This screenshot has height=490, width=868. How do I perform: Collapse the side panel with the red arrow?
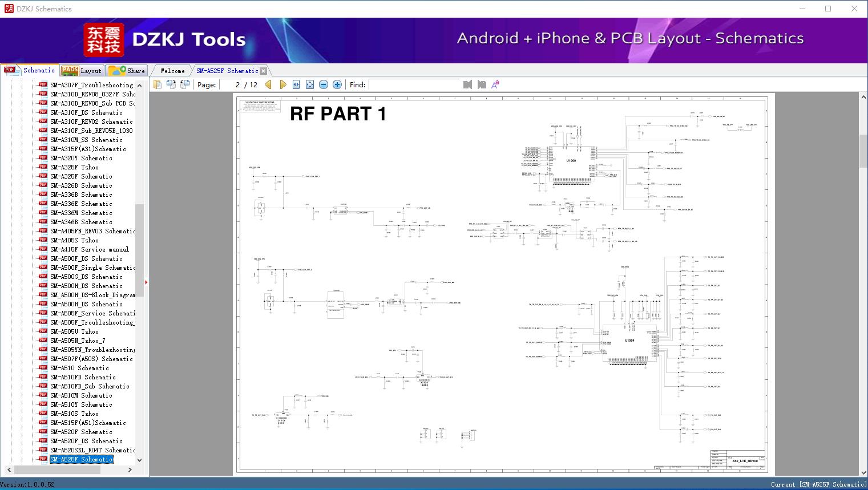[146, 282]
